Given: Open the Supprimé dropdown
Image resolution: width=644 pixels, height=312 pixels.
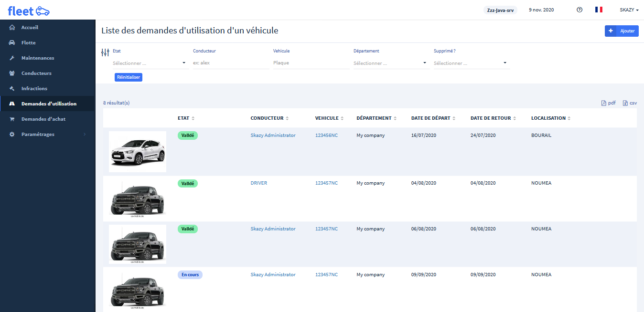Looking at the screenshot, I should [471, 62].
